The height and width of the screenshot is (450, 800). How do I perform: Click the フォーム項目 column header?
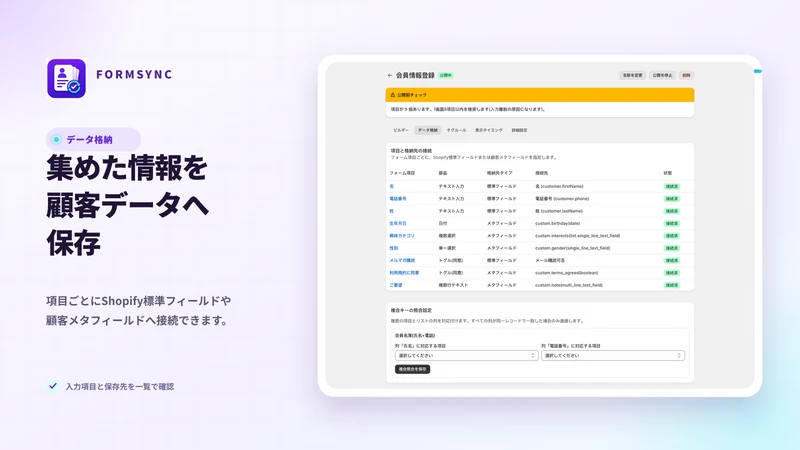(402, 173)
